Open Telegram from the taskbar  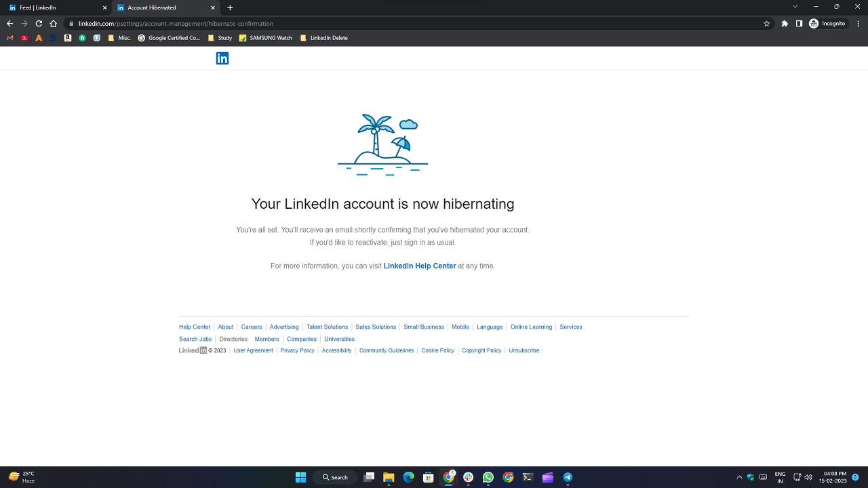(x=568, y=477)
